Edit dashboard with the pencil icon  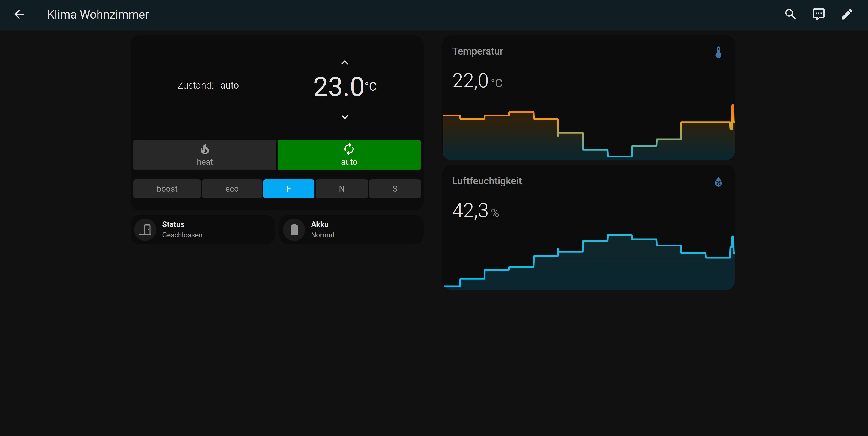[x=847, y=15]
